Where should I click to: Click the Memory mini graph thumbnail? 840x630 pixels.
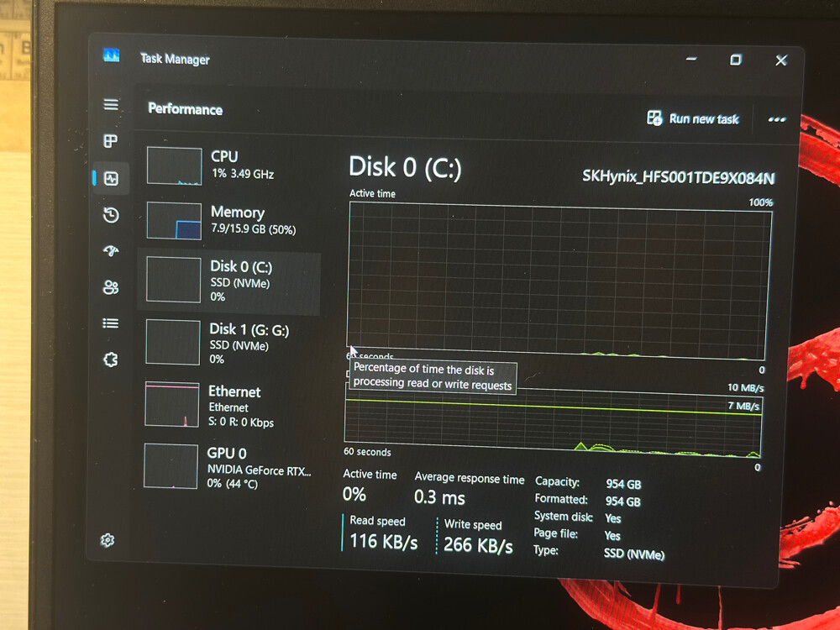pos(174,221)
